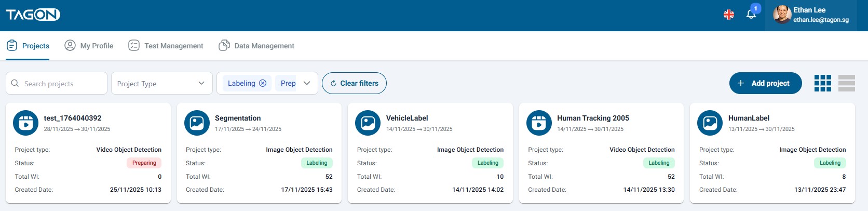
Task: Click Ethan Lee's profile avatar
Action: pyautogui.click(x=782, y=15)
